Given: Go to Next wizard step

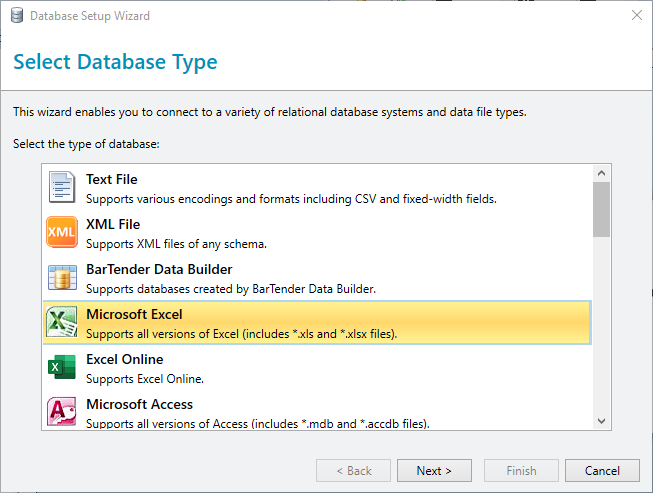Looking at the screenshot, I should coord(434,471).
